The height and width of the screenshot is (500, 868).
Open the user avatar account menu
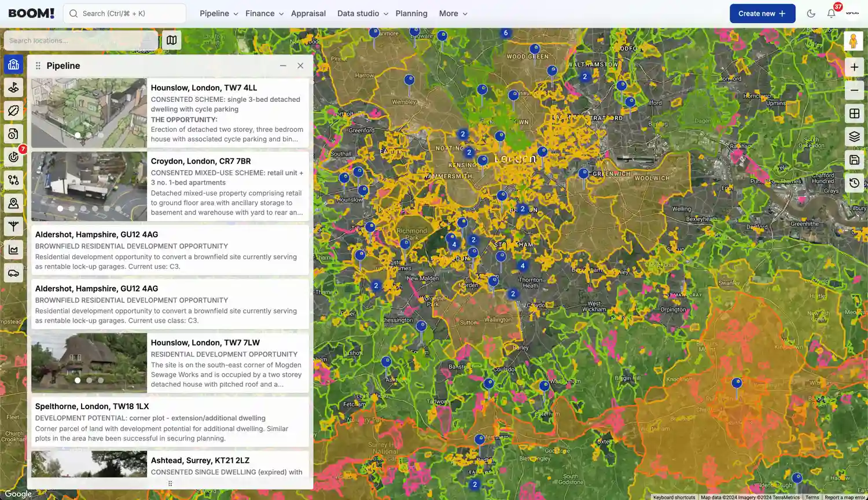click(852, 13)
